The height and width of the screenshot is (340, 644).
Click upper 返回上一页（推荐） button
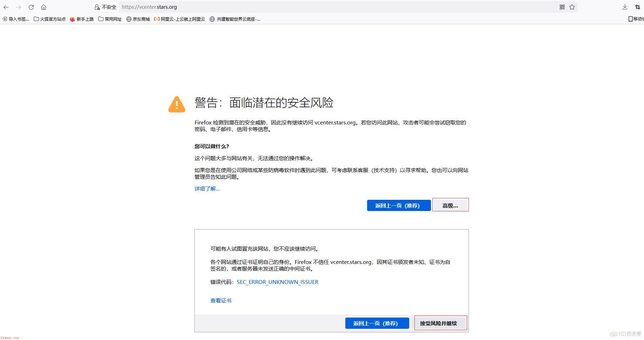tap(399, 205)
